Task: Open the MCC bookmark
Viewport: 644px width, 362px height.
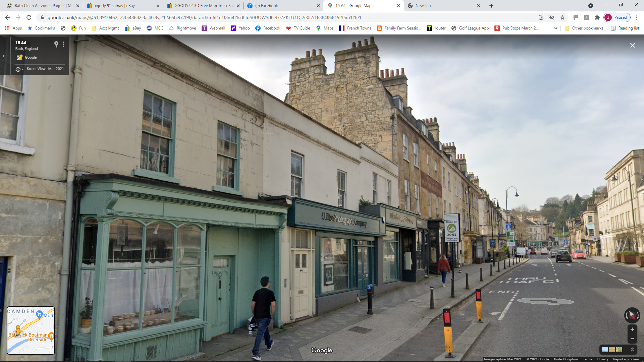Action: coord(155,28)
